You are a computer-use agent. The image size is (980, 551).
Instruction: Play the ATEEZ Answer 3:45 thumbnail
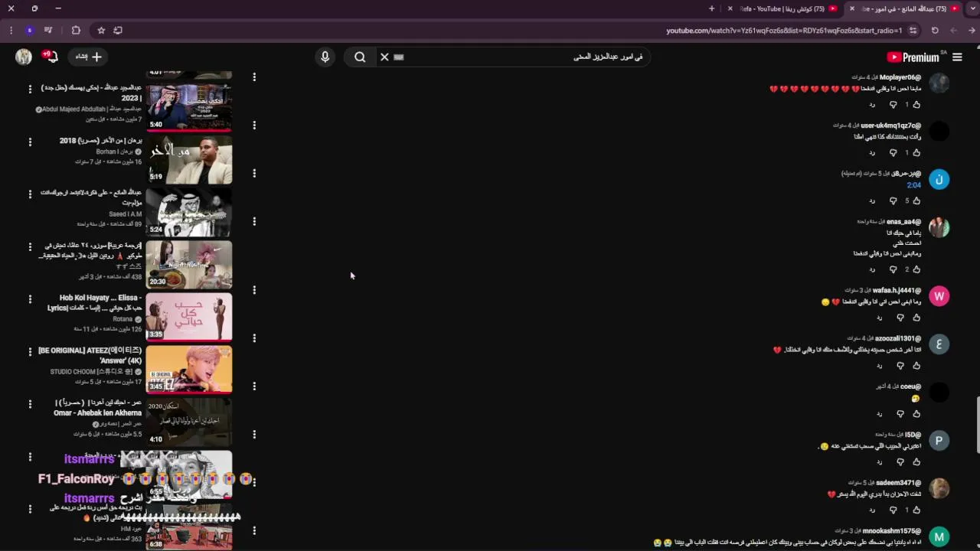pyautogui.click(x=189, y=370)
